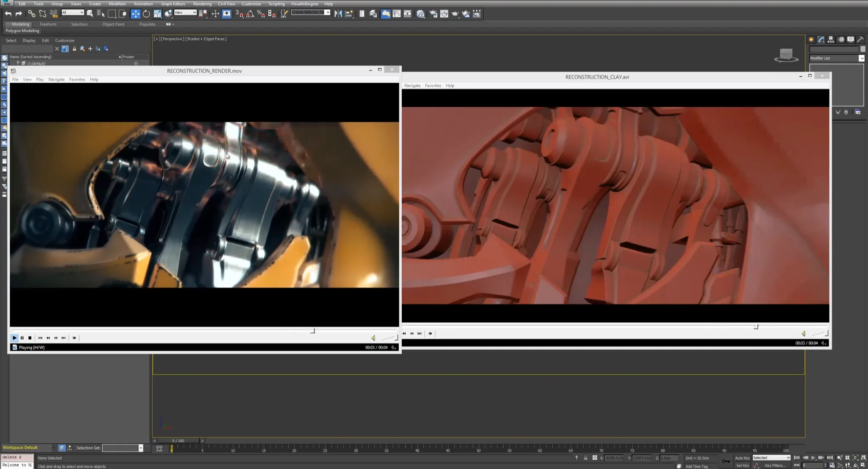Open the Material Editor icon

click(x=420, y=14)
